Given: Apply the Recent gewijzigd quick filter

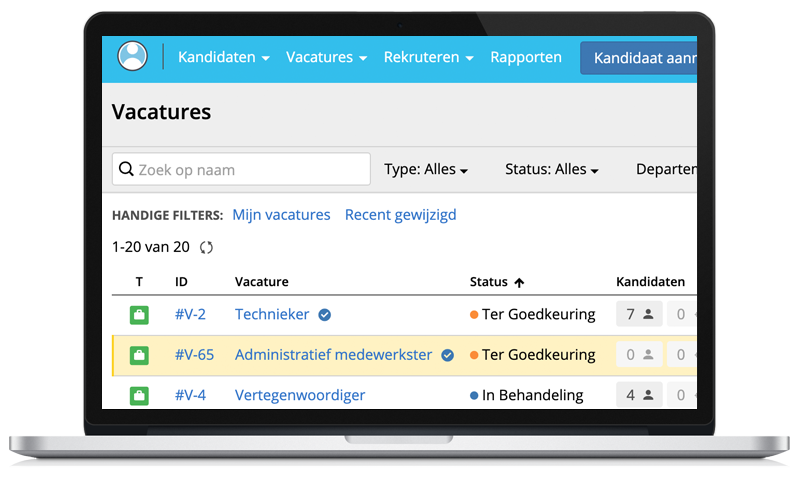Looking at the screenshot, I should (400, 215).
